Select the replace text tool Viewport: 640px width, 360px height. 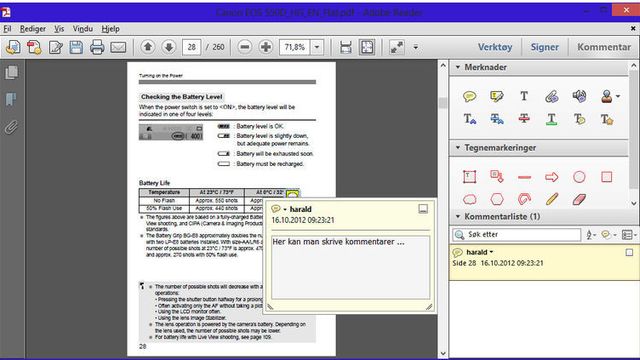click(x=497, y=119)
